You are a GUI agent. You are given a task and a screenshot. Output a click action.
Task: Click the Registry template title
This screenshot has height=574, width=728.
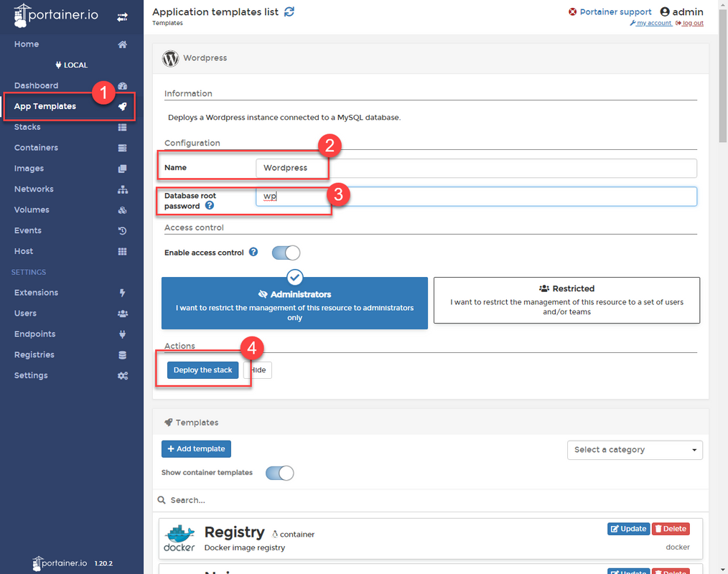(235, 532)
